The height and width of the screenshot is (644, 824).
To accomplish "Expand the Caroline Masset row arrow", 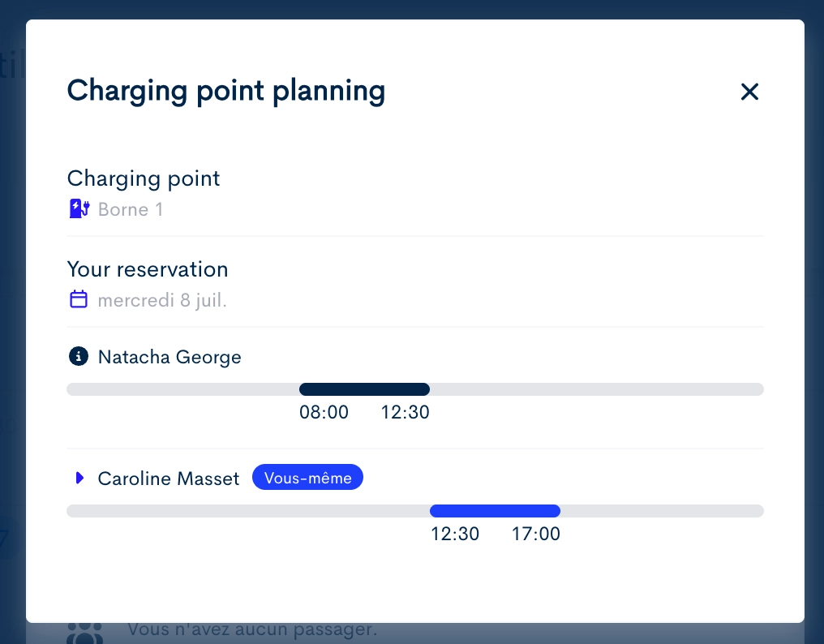I will 79,478.
